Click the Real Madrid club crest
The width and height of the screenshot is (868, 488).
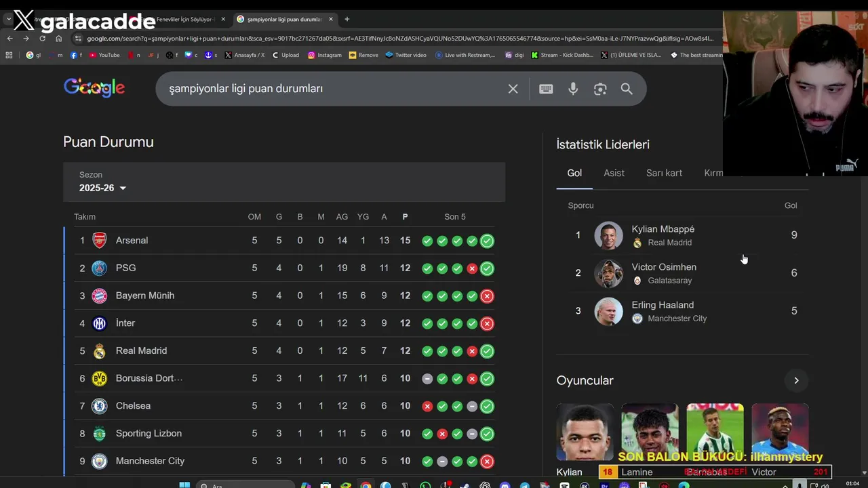point(100,351)
